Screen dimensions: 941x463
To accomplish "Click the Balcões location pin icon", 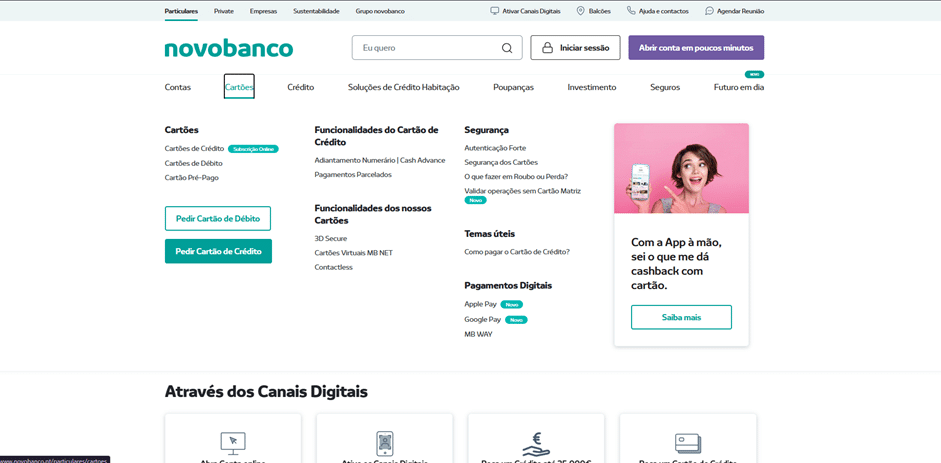I will (580, 11).
